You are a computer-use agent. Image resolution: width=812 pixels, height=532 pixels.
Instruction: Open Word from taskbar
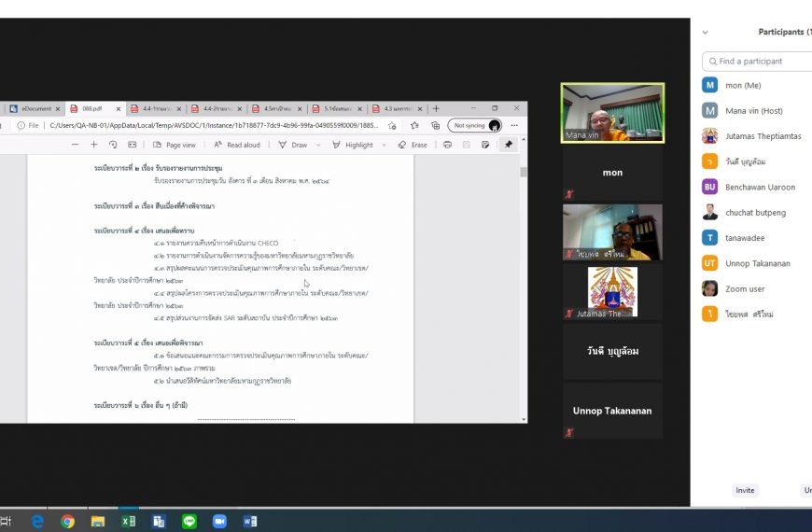point(249,521)
